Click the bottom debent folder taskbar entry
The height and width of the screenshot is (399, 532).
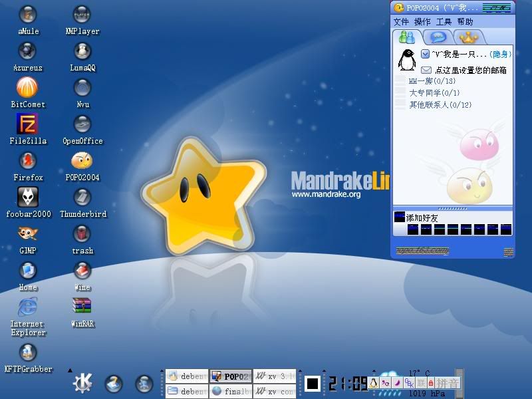tap(187, 391)
